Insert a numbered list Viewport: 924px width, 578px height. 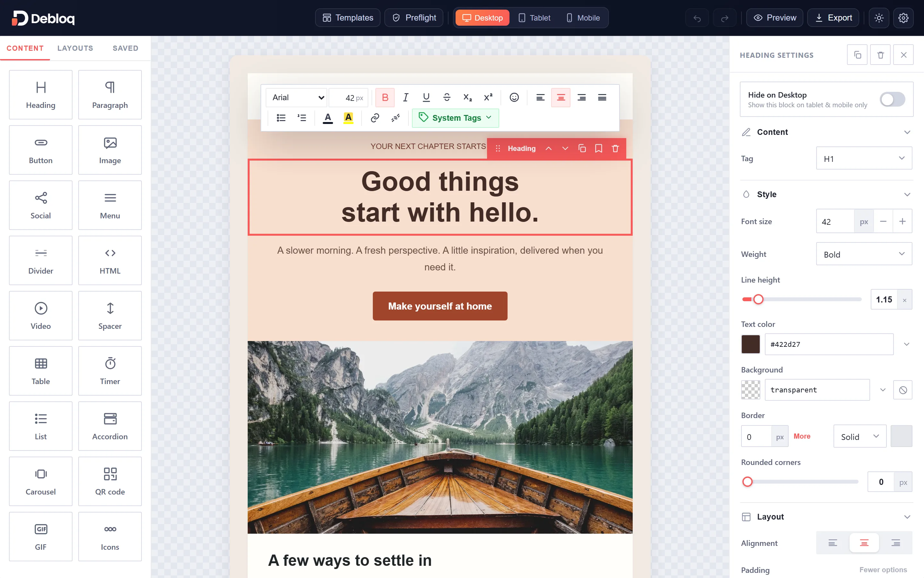tap(302, 118)
